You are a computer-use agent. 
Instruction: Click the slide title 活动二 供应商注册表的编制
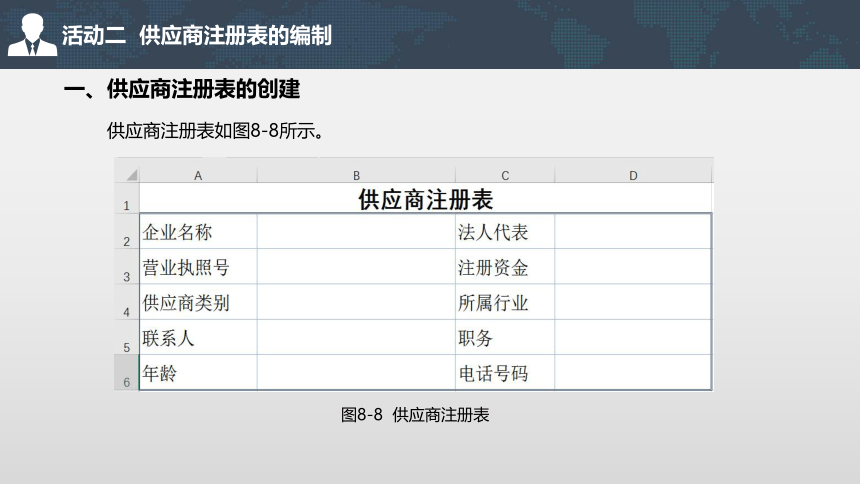point(196,36)
